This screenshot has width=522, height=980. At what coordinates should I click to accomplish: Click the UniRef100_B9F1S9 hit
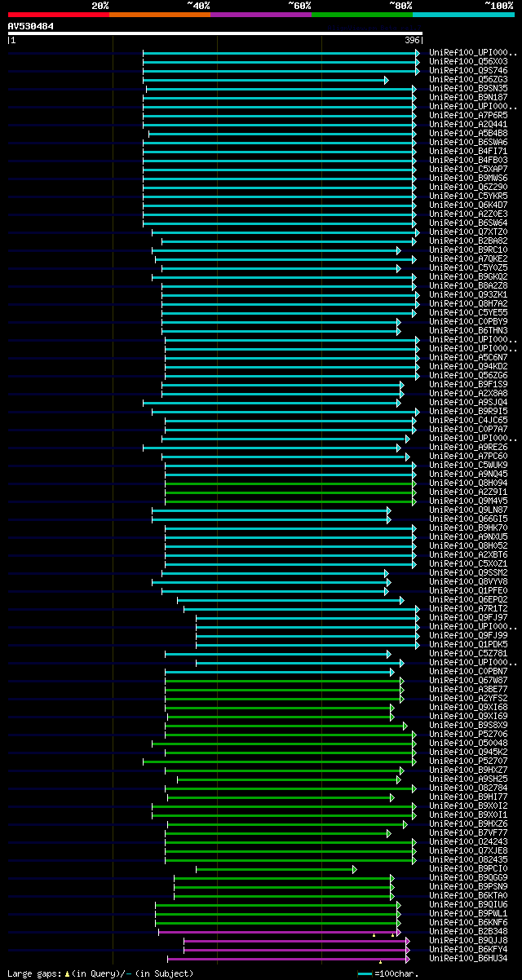pyautogui.click(x=468, y=384)
